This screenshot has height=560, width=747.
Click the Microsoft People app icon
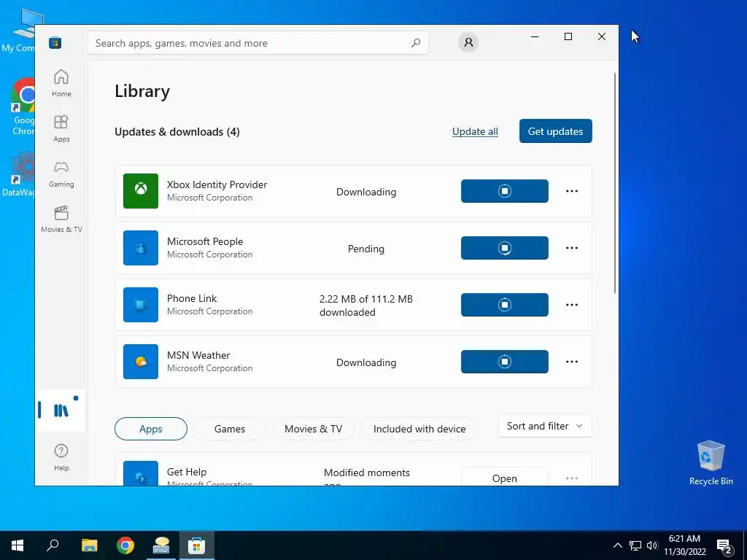141,248
